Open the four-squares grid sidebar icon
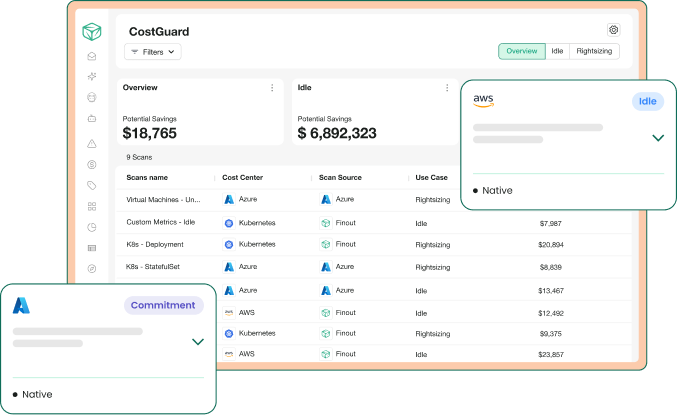677x415 pixels. coord(92,206)
